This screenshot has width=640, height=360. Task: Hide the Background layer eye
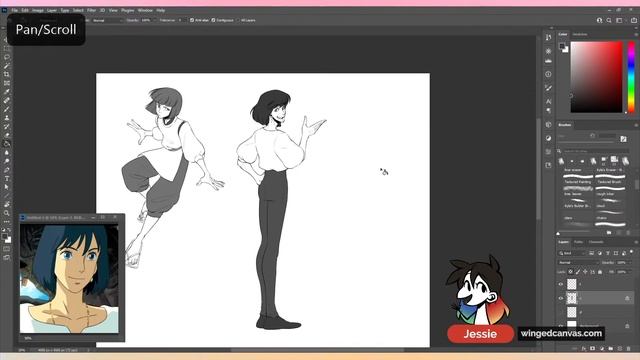click(x=561, y=325)
